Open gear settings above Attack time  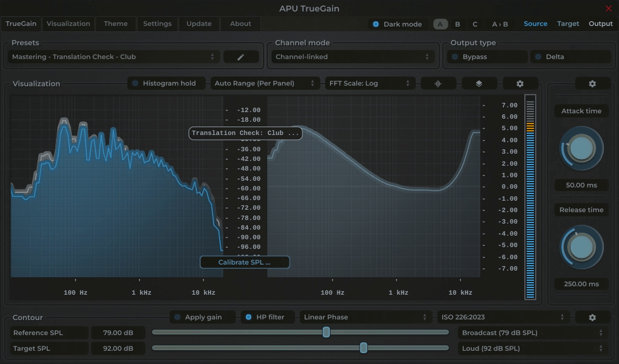coord(592,84)
